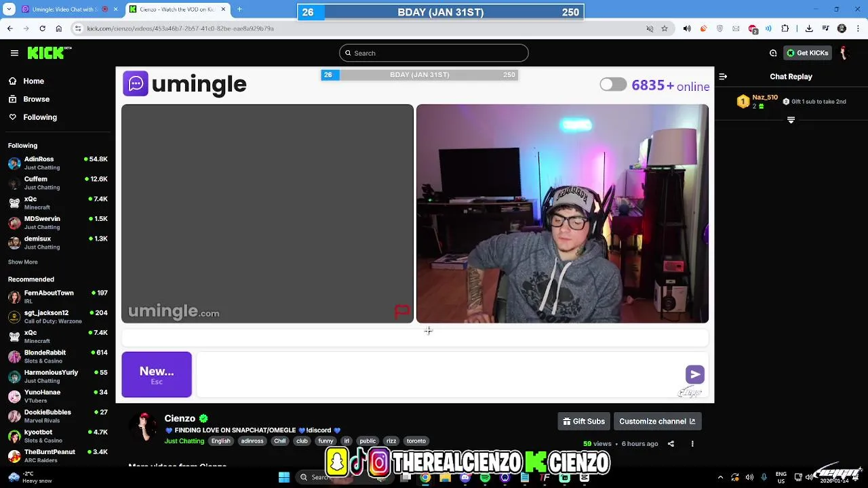868x488 pixels.
Task: Open the video more options dots
Action: (x=692, y=444)
